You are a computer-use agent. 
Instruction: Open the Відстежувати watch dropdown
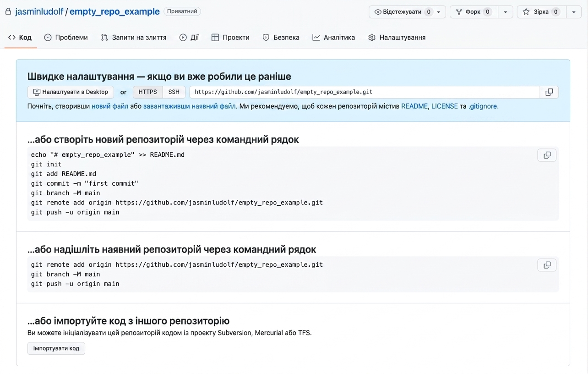pos(407,12)
